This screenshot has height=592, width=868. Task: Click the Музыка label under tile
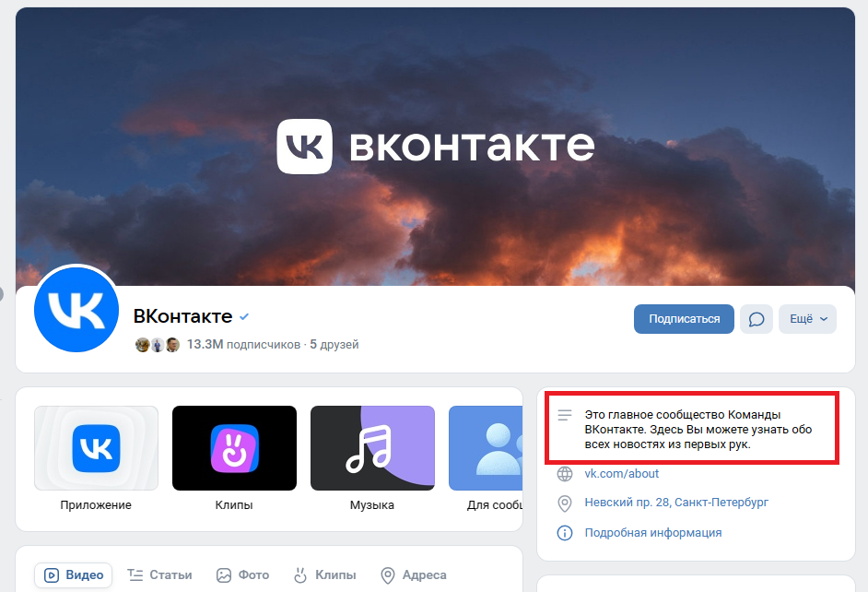click(372, 505)
